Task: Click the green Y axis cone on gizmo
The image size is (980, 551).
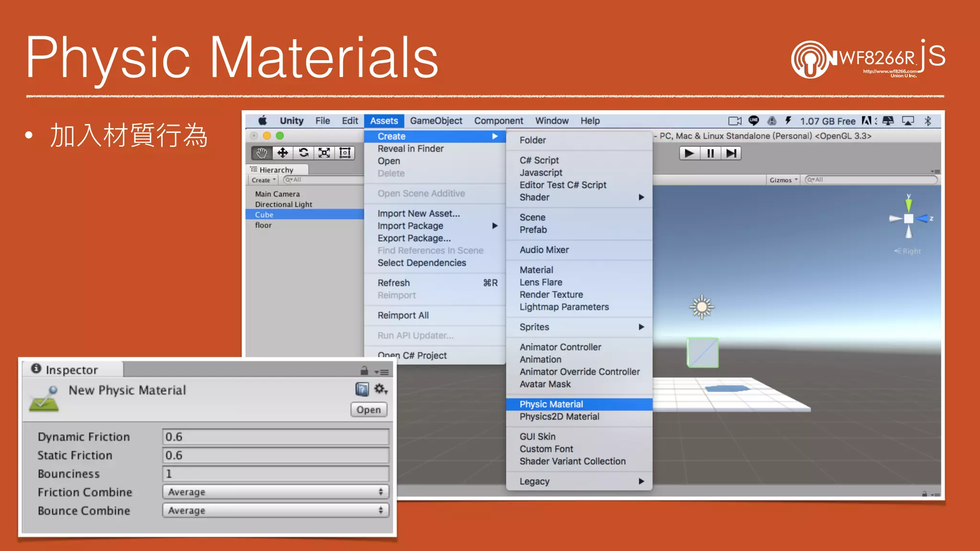Action: (909, 205)
